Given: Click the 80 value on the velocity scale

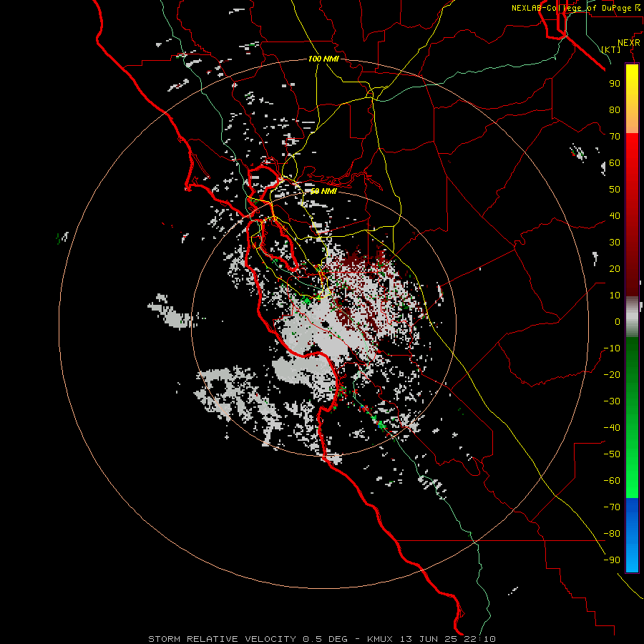Looking at the screenshot, I should [x=615, y=110].
